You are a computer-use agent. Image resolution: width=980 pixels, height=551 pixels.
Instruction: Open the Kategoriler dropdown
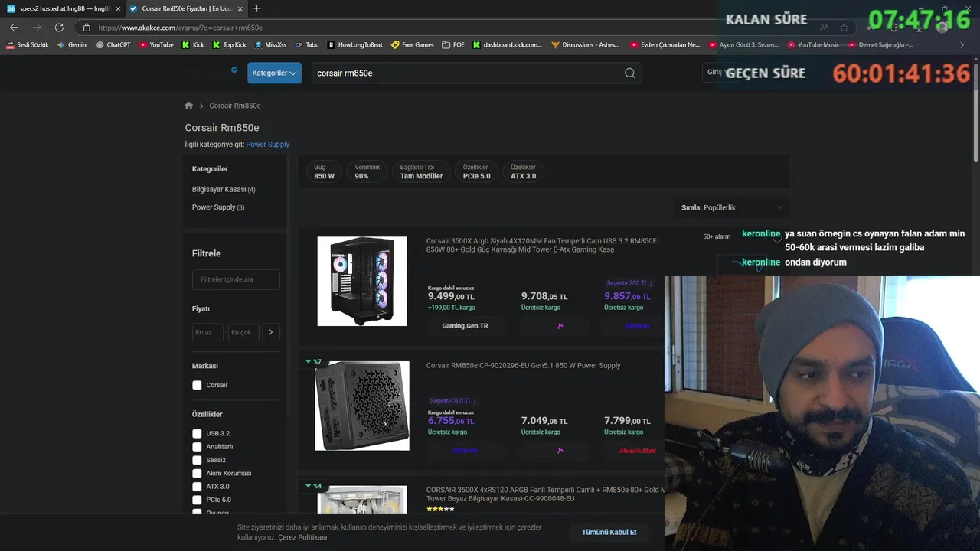274,73
